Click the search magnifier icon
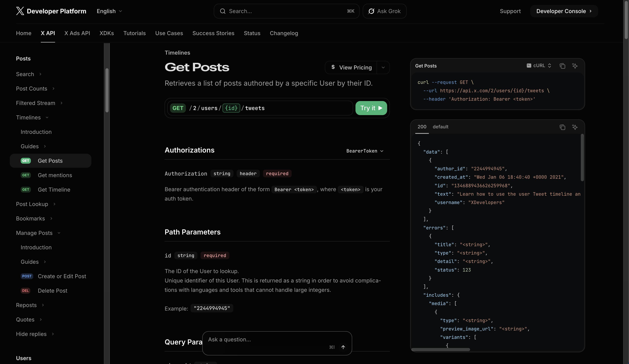Viewport: 629px width, 364px height. 223,11
